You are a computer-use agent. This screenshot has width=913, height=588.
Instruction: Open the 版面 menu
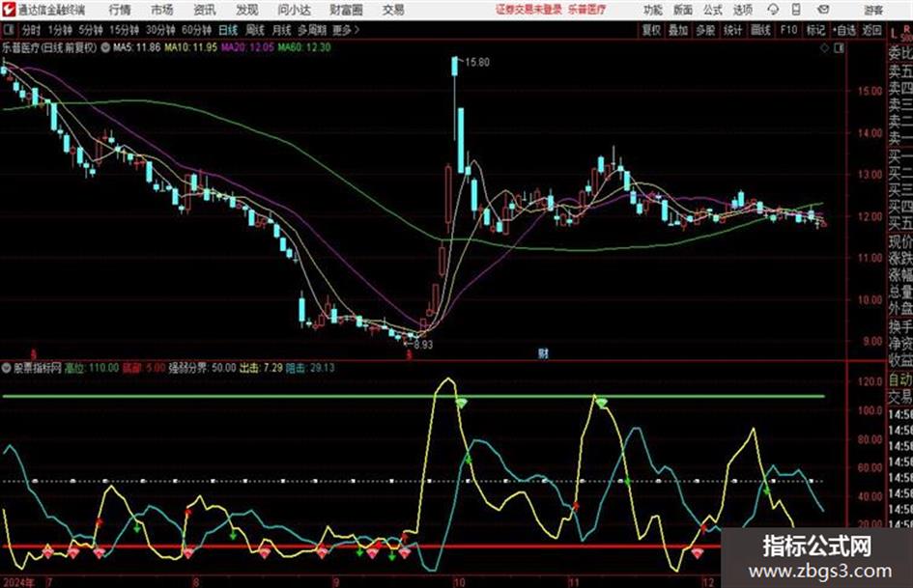click(682, 10)
